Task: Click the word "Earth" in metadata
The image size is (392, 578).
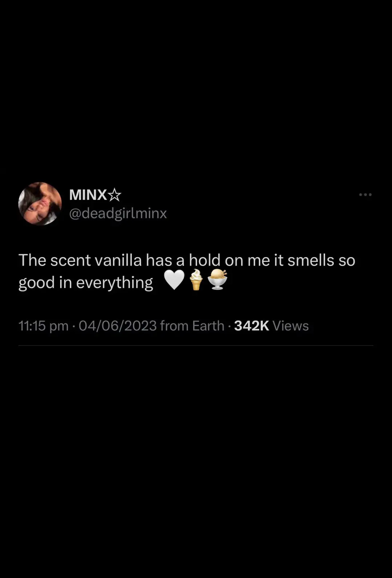Action: coord(208,326)
